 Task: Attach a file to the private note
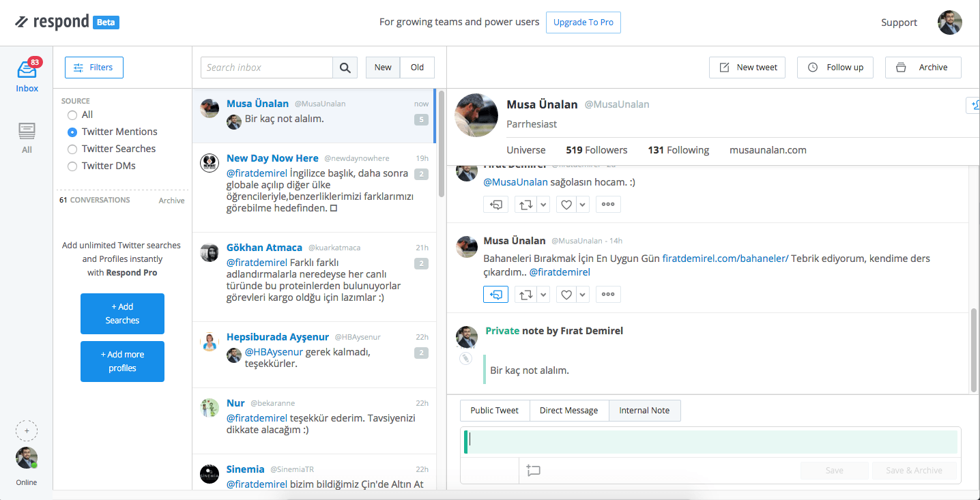(466, 357)
